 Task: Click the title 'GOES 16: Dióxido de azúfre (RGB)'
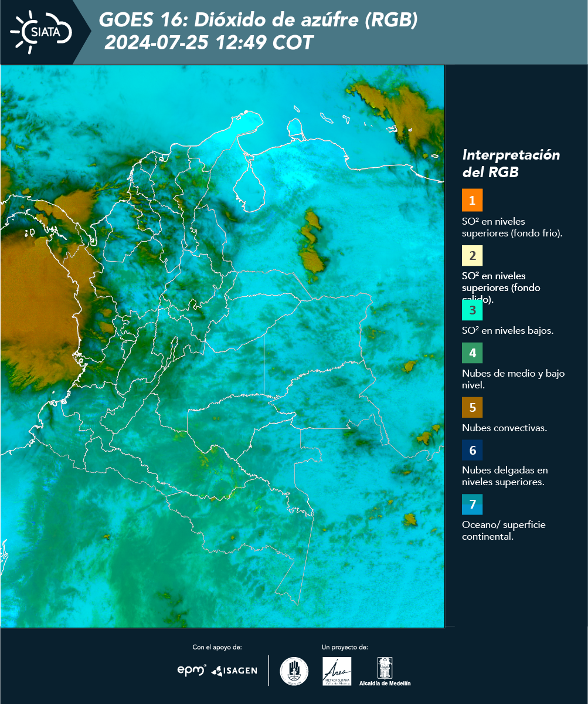259,21
